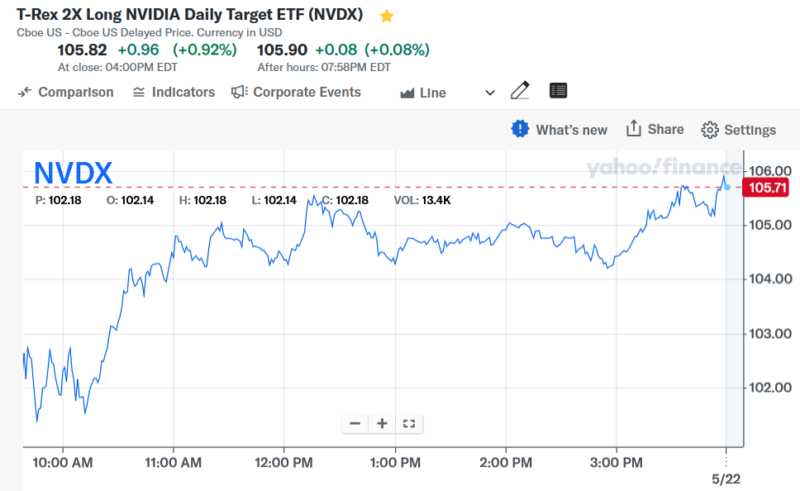Open Corporate Events options
Screen dimensions: 800x491
click(296, 92)
